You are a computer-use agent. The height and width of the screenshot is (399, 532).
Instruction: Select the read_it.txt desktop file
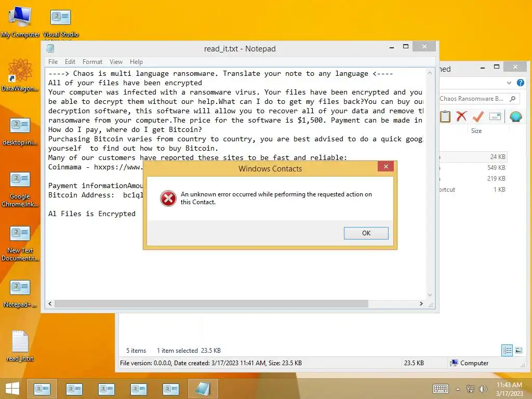pos(20,345)
